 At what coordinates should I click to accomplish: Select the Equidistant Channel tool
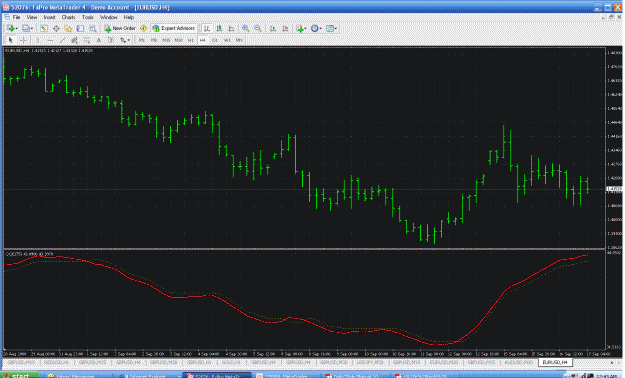pyautogui.click(x=74, y=40)
